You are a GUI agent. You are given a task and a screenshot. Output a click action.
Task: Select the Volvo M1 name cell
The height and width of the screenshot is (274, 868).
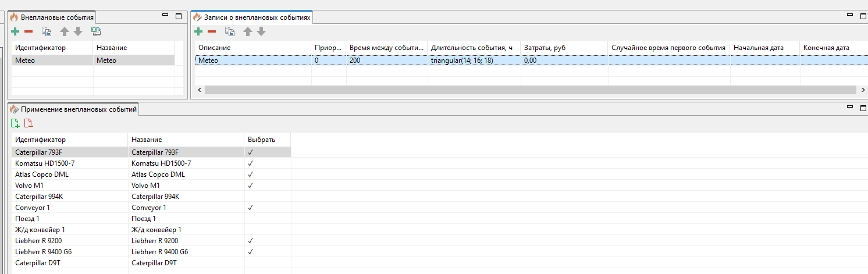pos(186,186)
